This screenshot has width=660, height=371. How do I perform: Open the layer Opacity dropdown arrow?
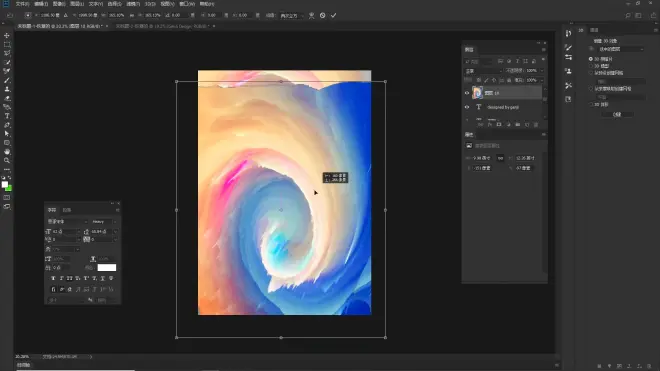click(541, 71)
